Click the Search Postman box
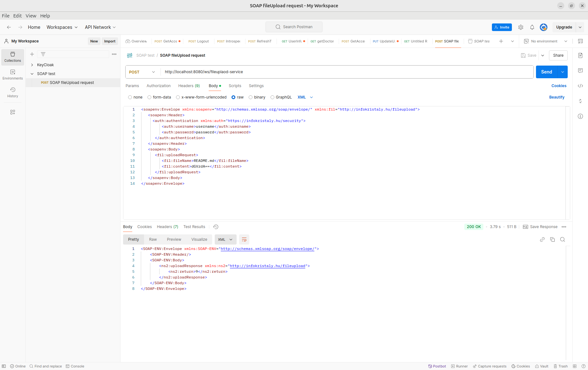 tap(294, 27)
